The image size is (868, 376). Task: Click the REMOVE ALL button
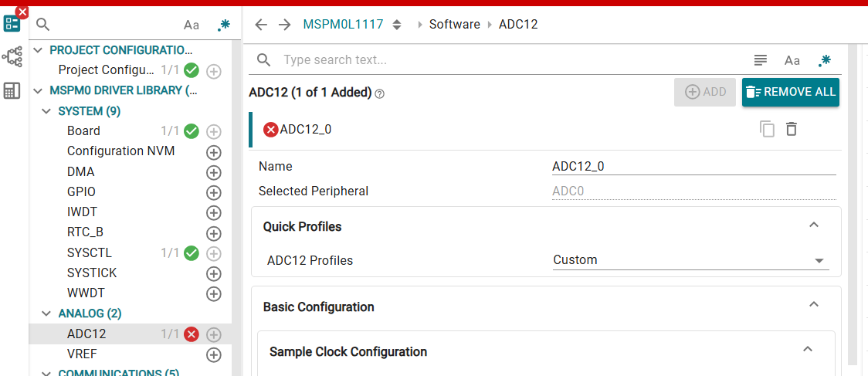click(x=791, y=92)
